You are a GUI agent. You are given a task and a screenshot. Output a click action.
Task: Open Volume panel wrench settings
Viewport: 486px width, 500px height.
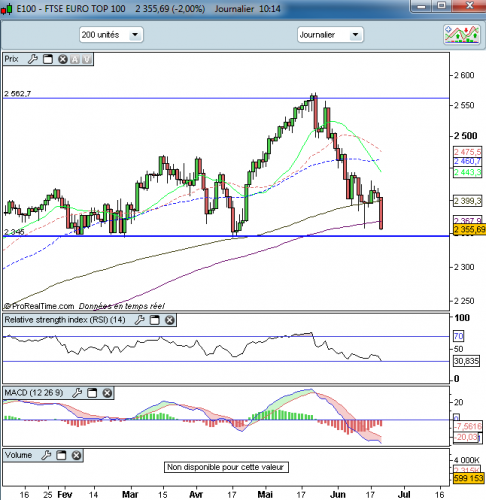(x=46, y=455)
